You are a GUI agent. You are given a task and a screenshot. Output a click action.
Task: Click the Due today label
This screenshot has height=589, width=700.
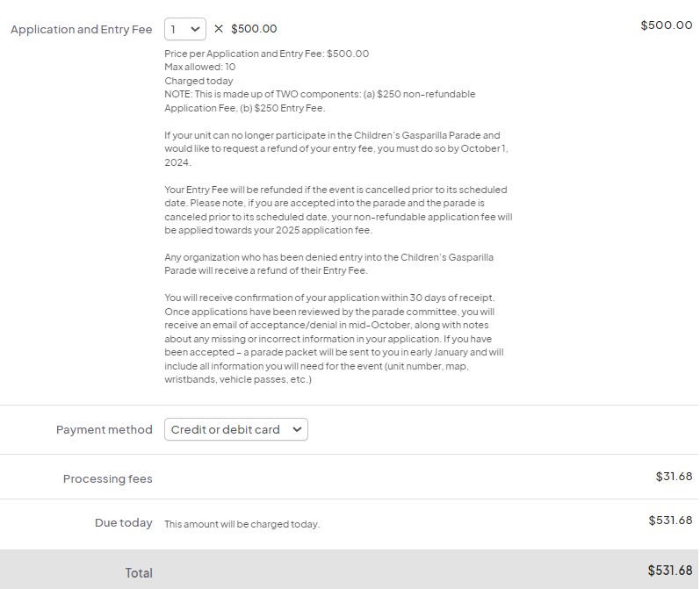tap(123, 522)
